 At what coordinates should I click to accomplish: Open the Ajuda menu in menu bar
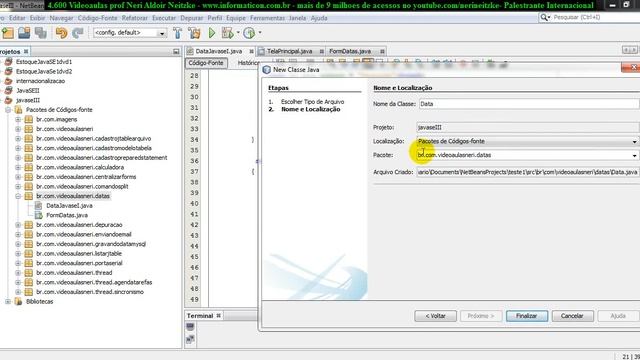[x=319, y=18]
